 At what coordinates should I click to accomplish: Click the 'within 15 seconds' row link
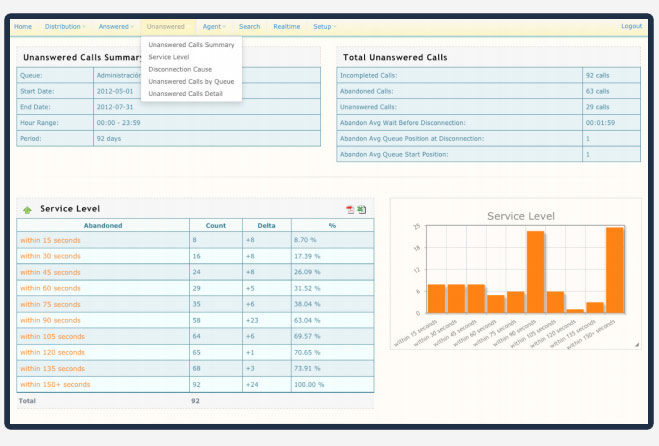click(x=50, y=240)
